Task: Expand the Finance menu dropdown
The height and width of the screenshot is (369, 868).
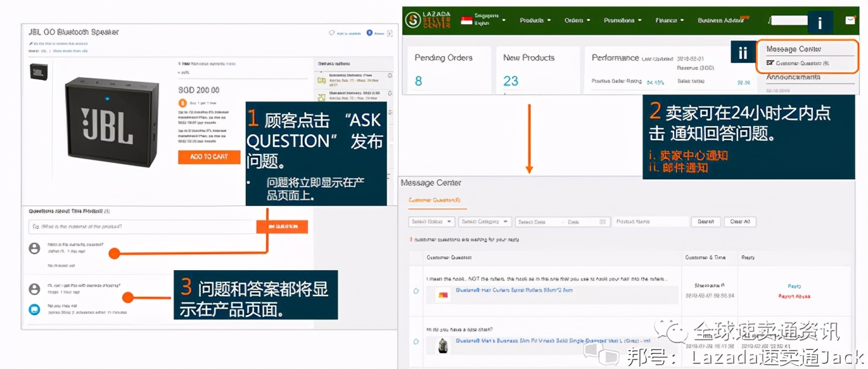Action: tap(668, 20)
